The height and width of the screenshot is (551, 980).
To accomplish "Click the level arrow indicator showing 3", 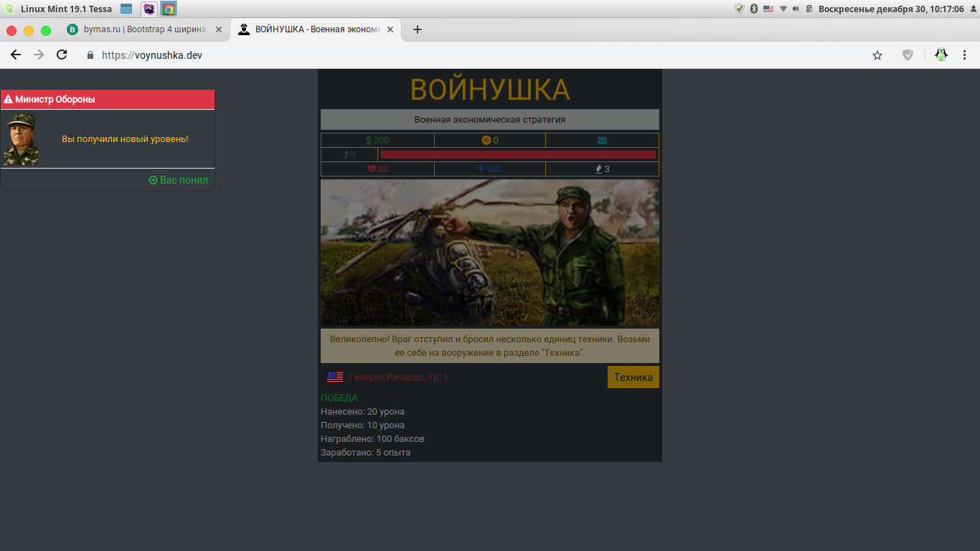I will point(349,155).
